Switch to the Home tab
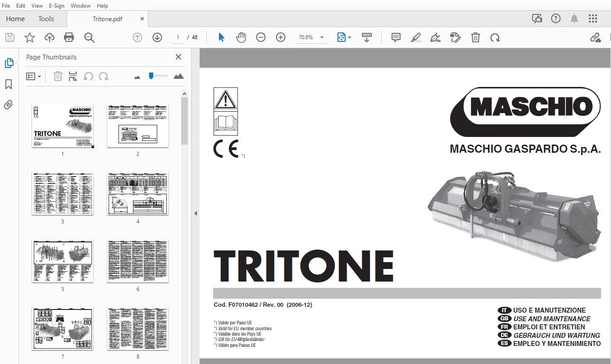Viewport: 611px width, 364px height. [x=15, y=18]
